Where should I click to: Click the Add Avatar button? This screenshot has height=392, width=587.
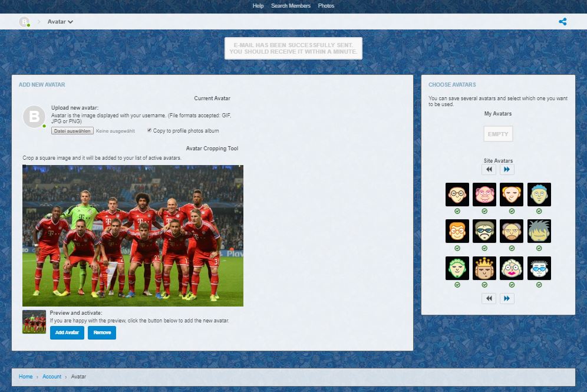coord(67,332)
